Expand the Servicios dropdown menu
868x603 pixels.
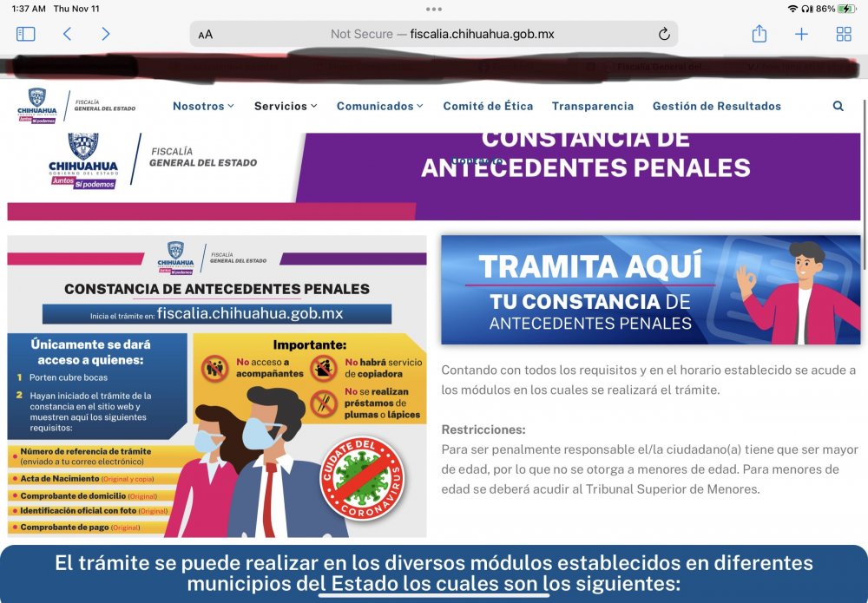286,106
